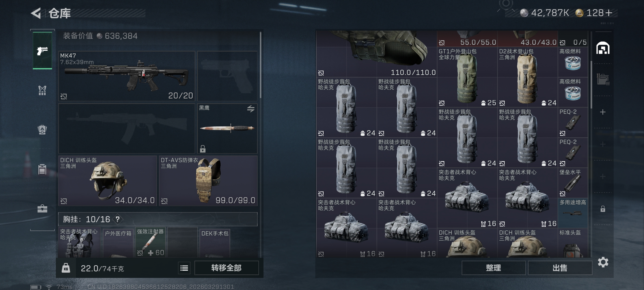Select the pistol weapons category icon
The height and width of the screenshot is (290, 644).
42,50
